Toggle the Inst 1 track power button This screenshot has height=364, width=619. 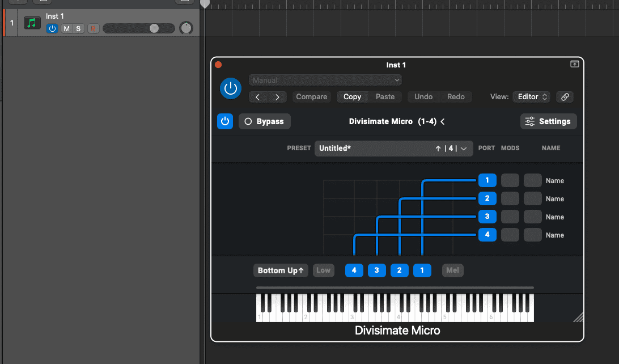(x=52, y=28)
